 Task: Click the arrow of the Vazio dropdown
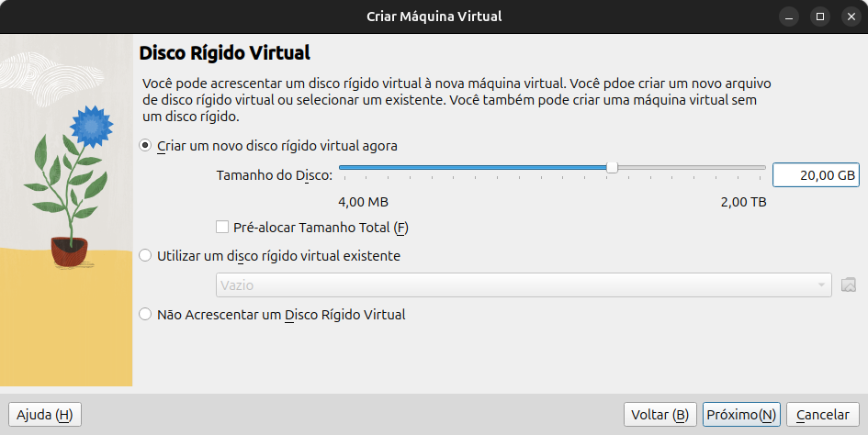pyautogui.click(x=821, y=285)
